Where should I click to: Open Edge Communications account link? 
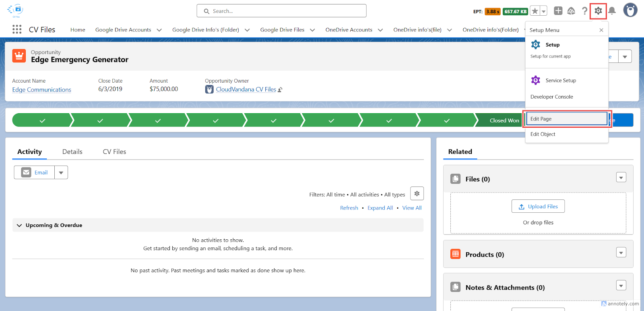pyautogui.click(x=41, y=90)
